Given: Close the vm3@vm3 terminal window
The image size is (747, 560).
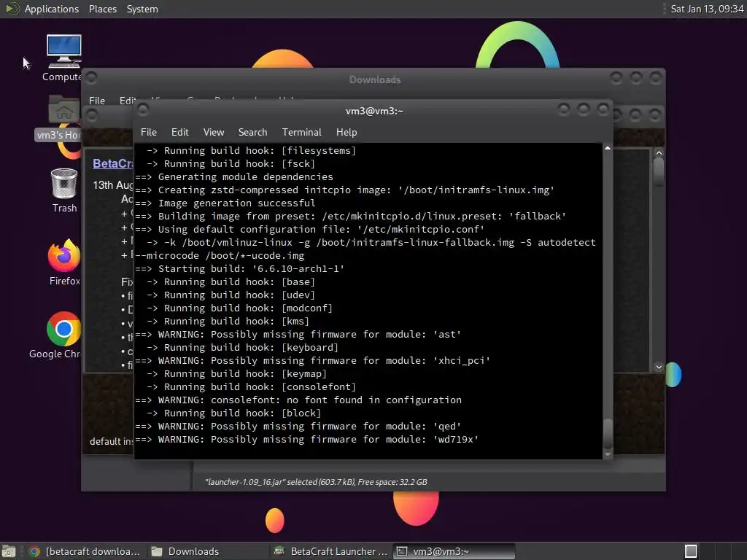Looking at the screenshot, I should (x=603, y=109).
